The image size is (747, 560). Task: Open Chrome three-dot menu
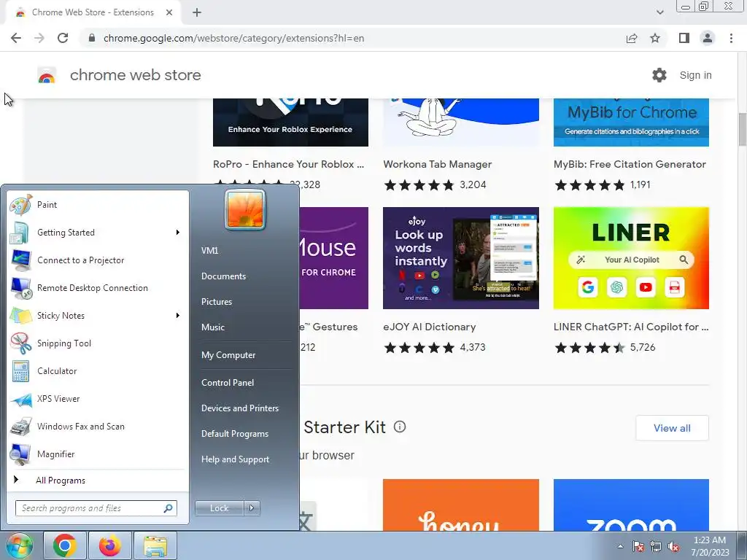click(x=731, y=38)
